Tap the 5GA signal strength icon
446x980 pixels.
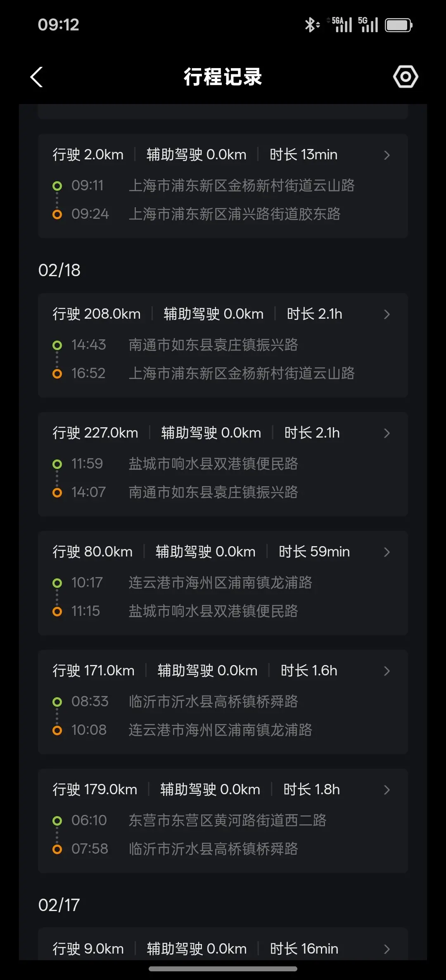[342, 25]
